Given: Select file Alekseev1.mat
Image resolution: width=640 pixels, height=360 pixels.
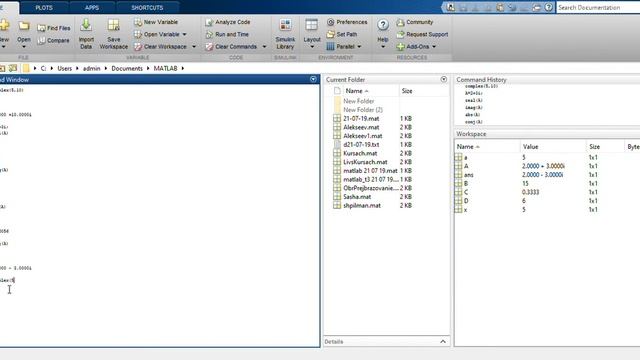Looking at the screenshot, I should tap(362, 136).
